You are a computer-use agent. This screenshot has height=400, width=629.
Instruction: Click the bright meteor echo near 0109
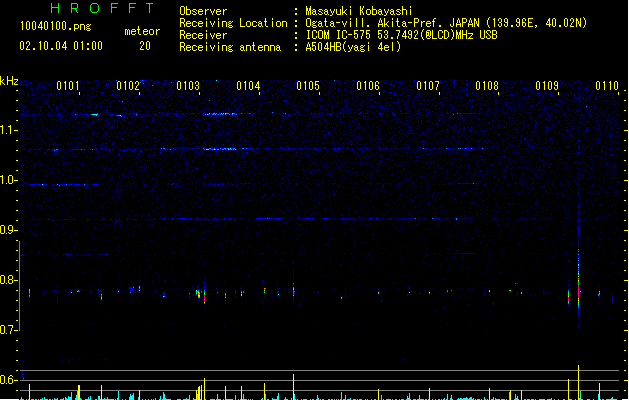[x=578, y=293]
